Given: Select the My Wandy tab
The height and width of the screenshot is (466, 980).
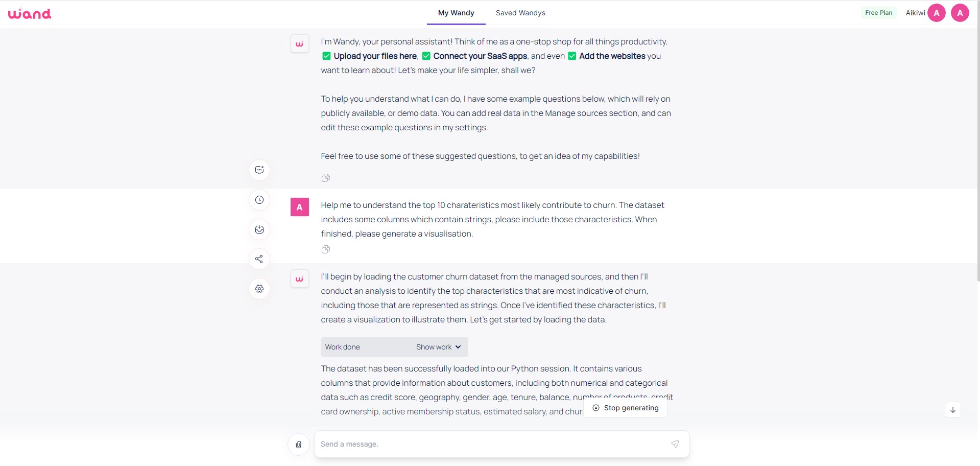Looking at the screenshot, I should [456, 13].
